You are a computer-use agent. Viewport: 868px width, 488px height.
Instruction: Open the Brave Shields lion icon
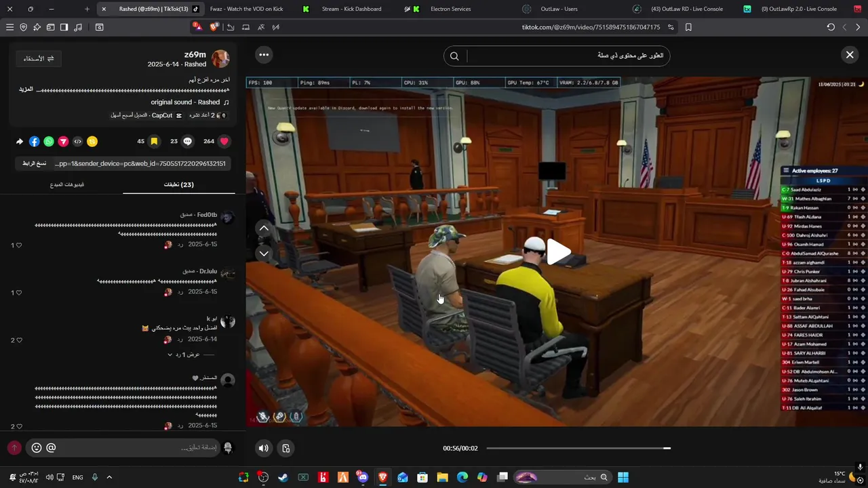[x=214, y=27]
